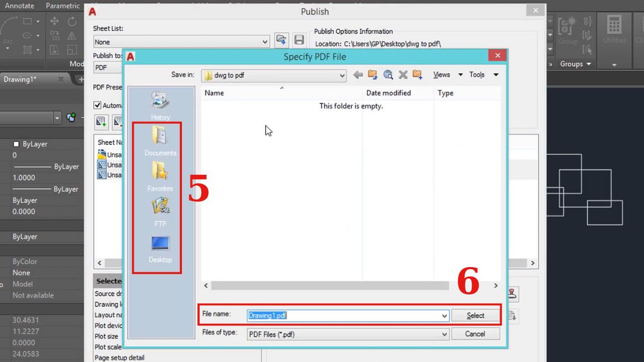Screen dimensions: 644x362
Task: Click the Delete (X) icon in the dialog toolbar
Action: 403,75
